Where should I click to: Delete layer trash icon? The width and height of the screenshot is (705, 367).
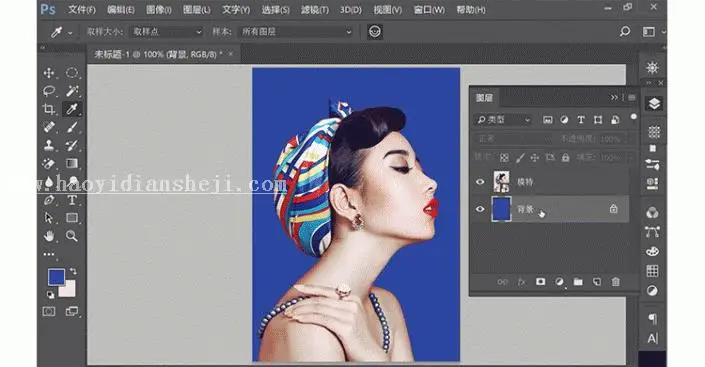[x=616, y=282]
